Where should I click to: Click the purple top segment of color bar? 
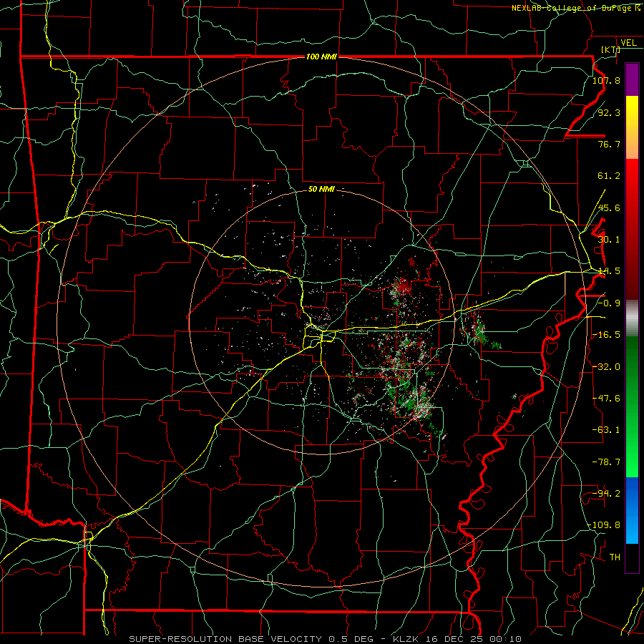[x=632, y=79]
